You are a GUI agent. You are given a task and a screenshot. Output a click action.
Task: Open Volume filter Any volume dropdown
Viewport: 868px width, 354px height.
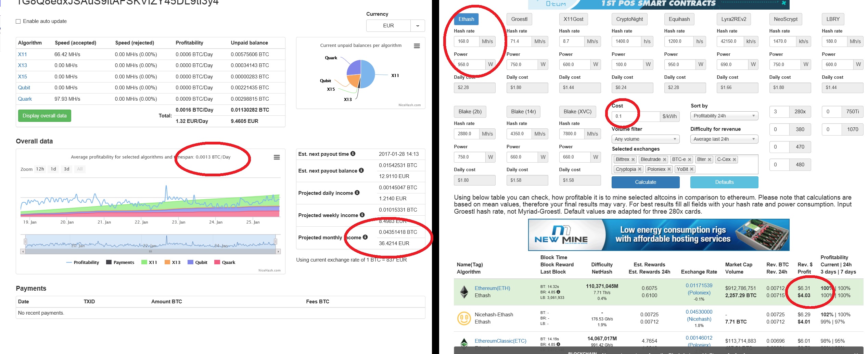click(645, 139)
